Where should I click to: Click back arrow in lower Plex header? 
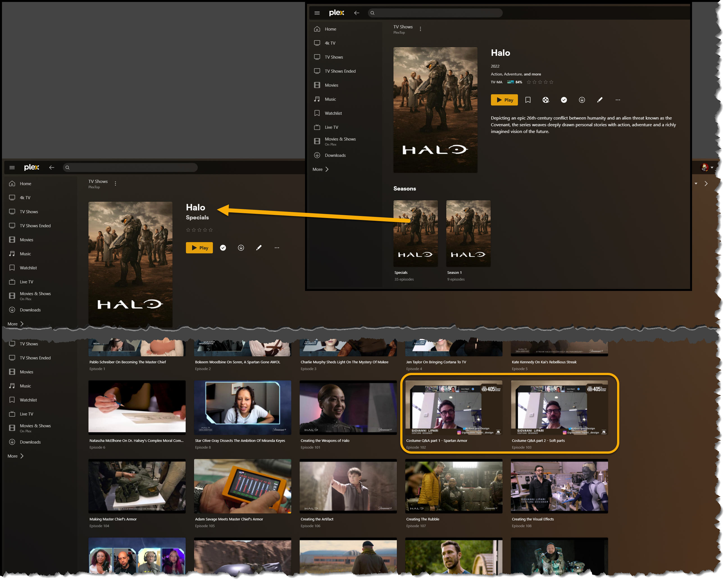tap(52, 167)
